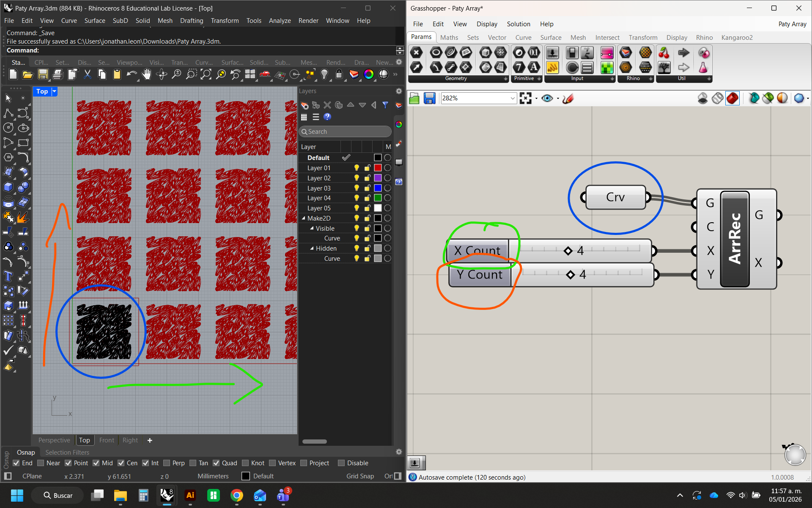This screenshot has width=812, height=508.
Task: Click new layer icon in Layers panel
Action: tap(304, 105)
